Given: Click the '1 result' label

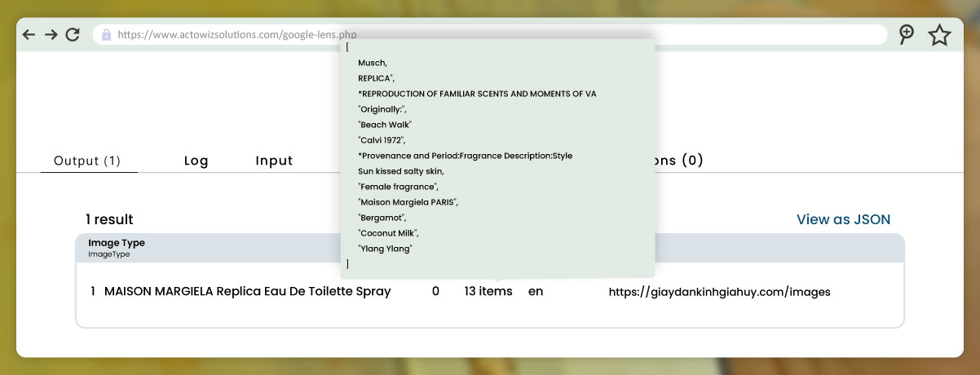Looking at the screenshot, I should point(109,219).
